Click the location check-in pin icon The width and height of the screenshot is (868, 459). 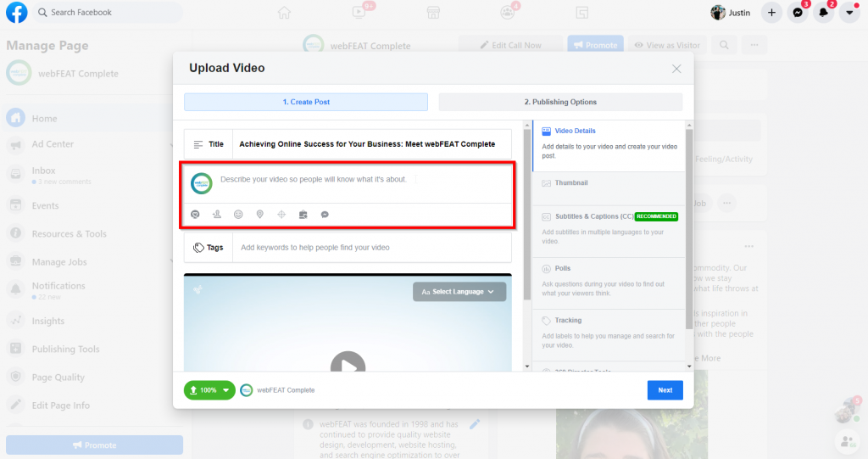click(x=260, y=215)
